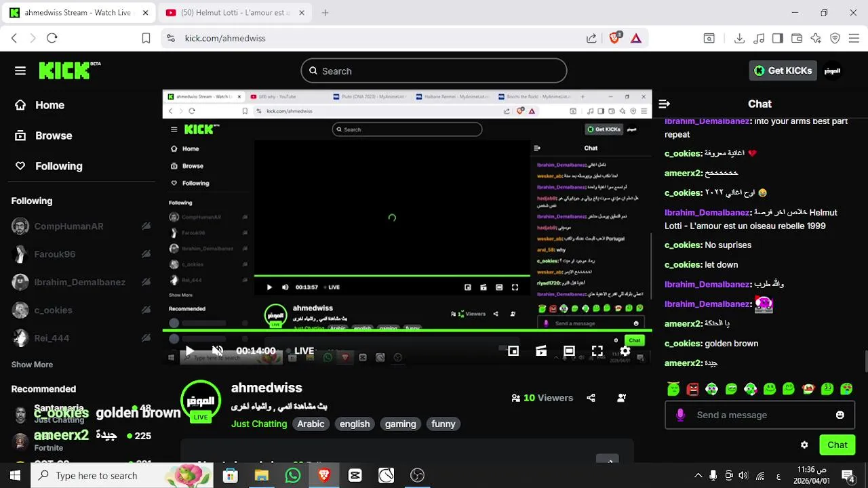
Task: Expand Show More under Following
Action: click(x=32, y=365)
